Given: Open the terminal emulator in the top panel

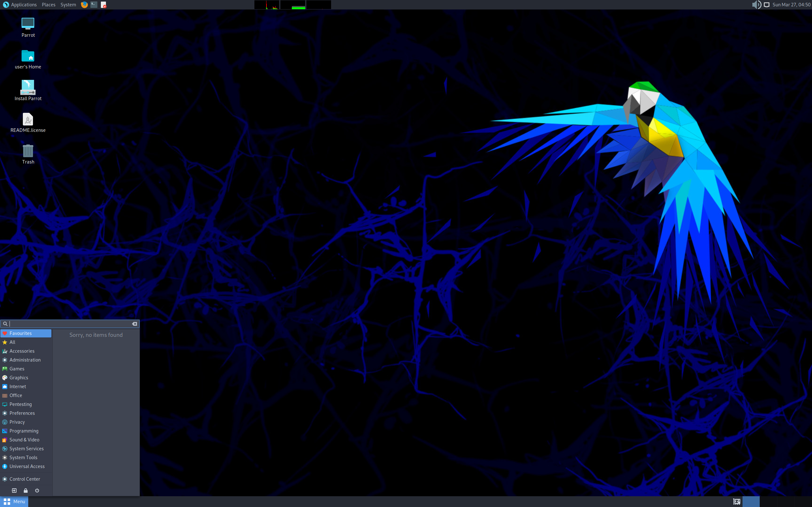Looking at the screenshot, I should 93,5.
